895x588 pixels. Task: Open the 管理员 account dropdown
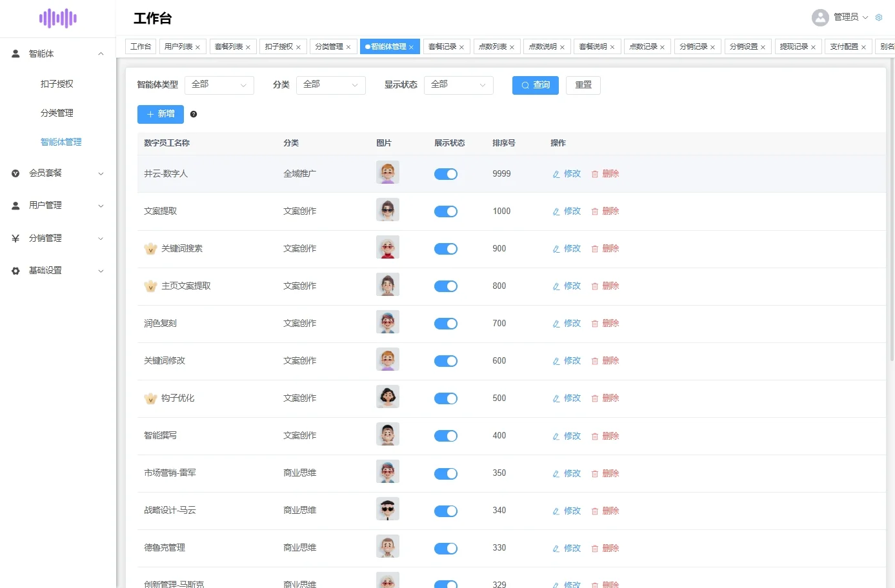850,17
